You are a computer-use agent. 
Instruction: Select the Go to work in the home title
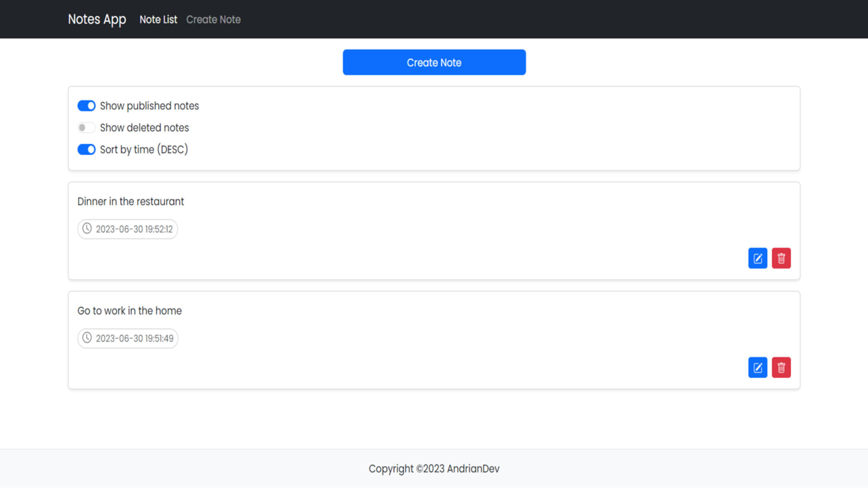[x=129, y=311]
